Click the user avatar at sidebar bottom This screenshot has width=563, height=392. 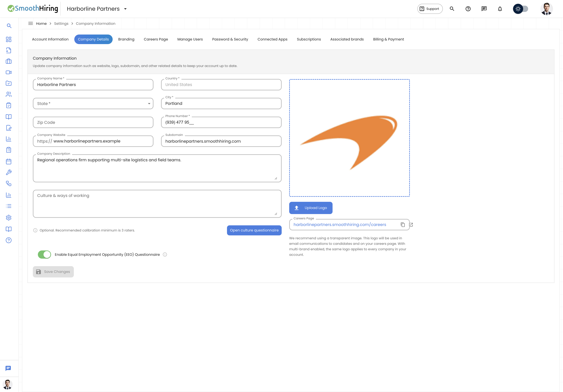8,384
